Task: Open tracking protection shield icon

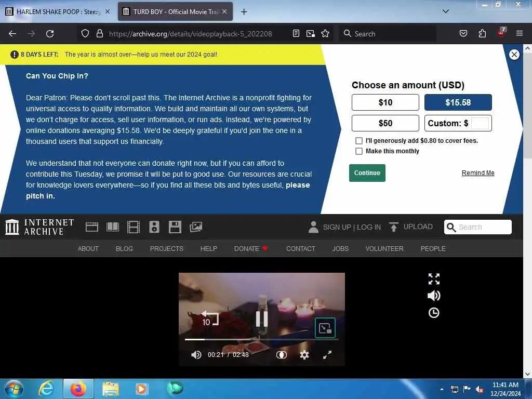Action: coord(85,34)
